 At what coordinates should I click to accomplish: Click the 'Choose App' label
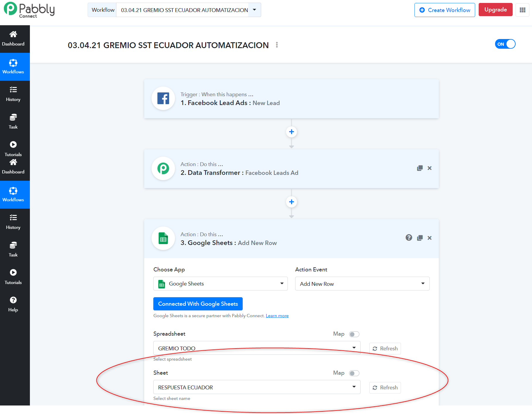pos(169,270)
